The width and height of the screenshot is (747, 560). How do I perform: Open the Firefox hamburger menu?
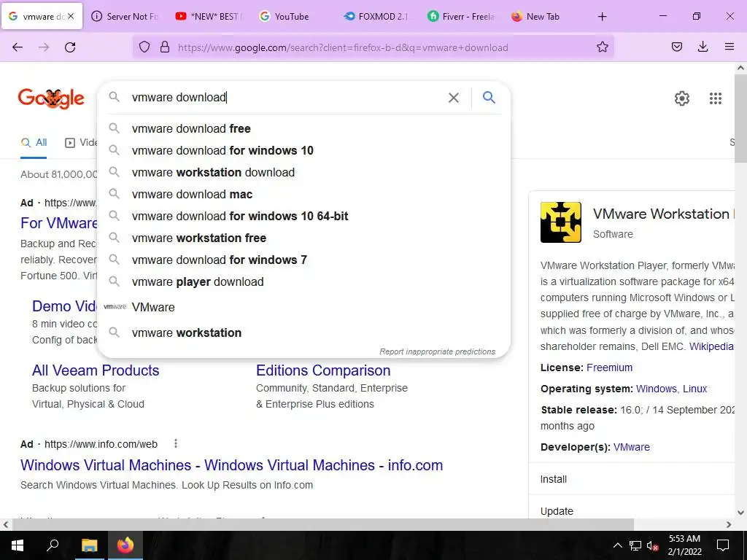tap(729, 47)
